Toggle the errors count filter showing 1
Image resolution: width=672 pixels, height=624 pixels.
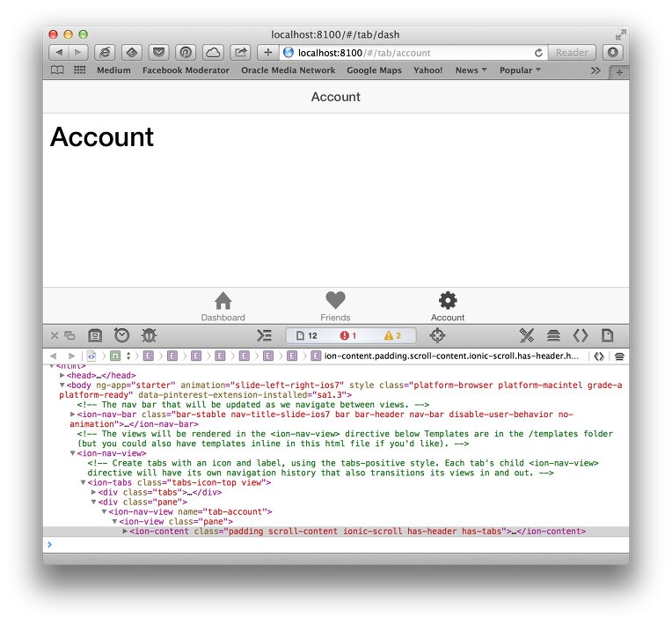coord(348,335)
